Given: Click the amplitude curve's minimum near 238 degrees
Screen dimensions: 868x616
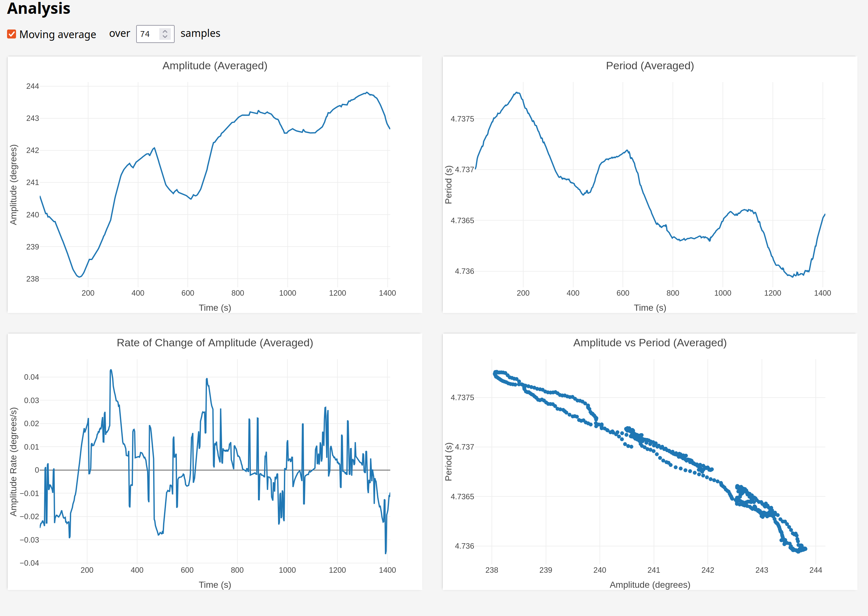Looking at the screenshot, I should [x=79, y=277].
